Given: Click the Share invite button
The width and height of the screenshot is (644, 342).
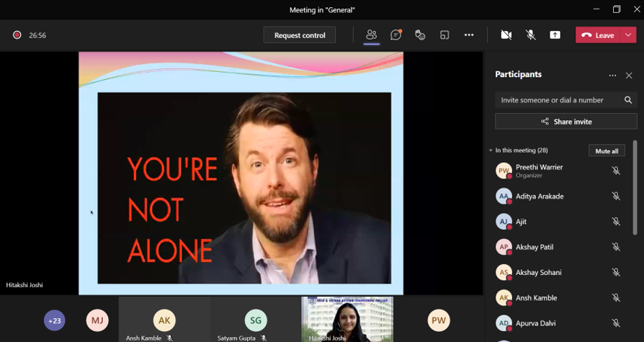Looking at the screenshot, I should pyautogui.click(x=565, y=122).
